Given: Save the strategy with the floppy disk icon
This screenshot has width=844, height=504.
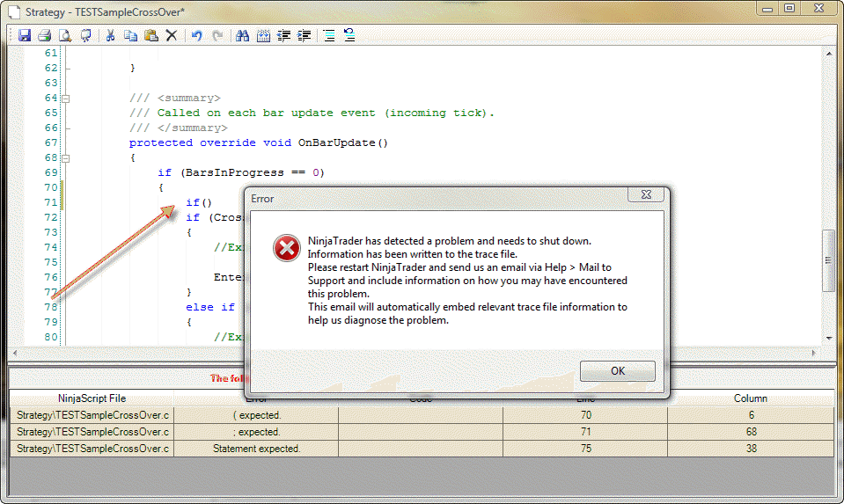Looking at the screenshot, I should pyautogui.click(x=25, y=35).
